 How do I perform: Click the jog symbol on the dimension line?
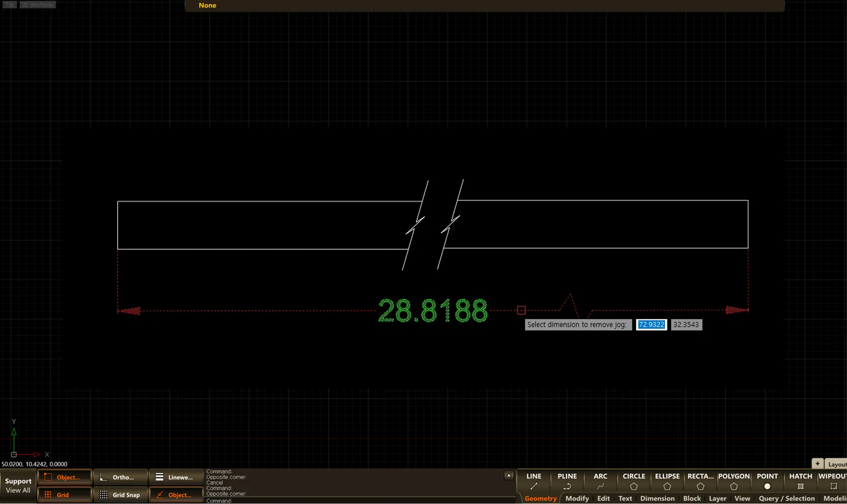[575, 306]
